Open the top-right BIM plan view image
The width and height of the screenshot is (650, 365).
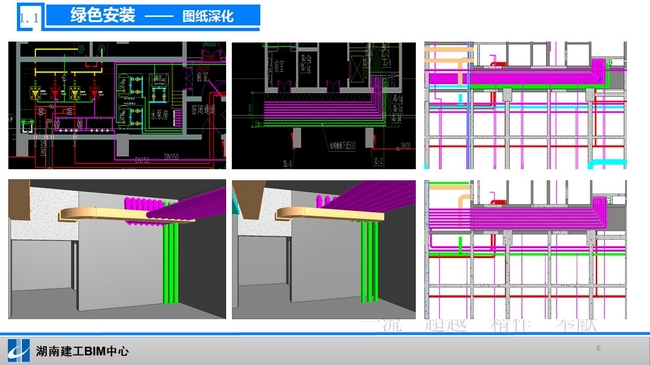[x=526, y=105]
